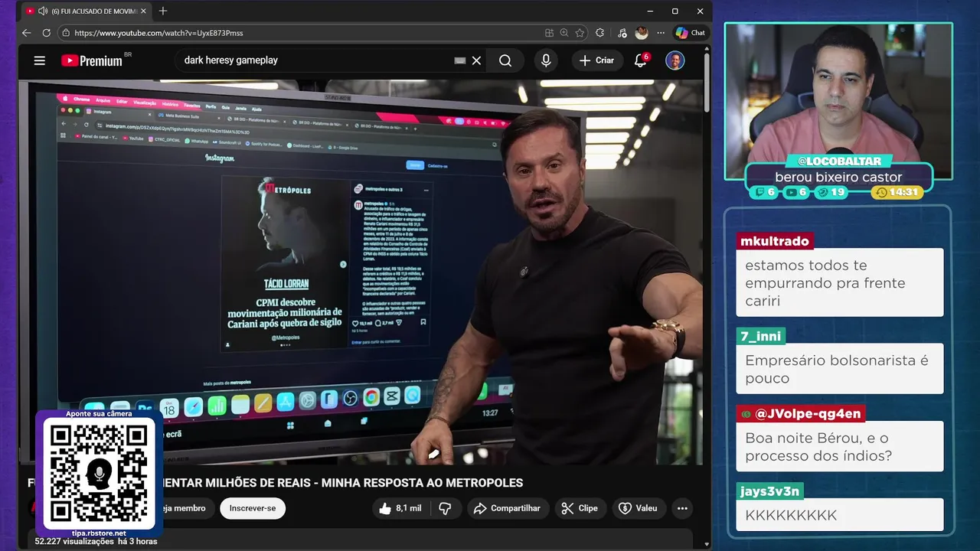
Task: Close the FUI ACUSADO DE MOVIM tab
Action: point(143,11)
